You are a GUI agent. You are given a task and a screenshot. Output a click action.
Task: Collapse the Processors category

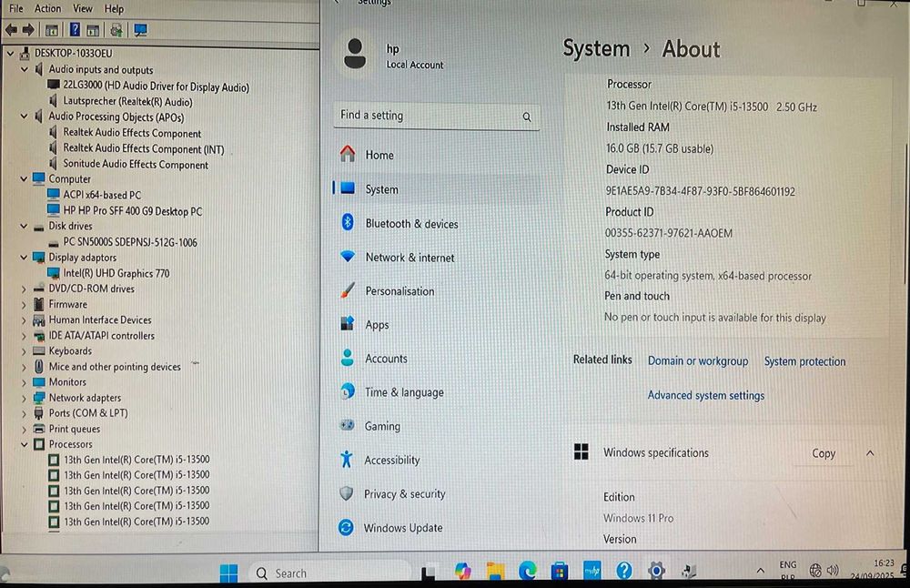pos(25,444)
